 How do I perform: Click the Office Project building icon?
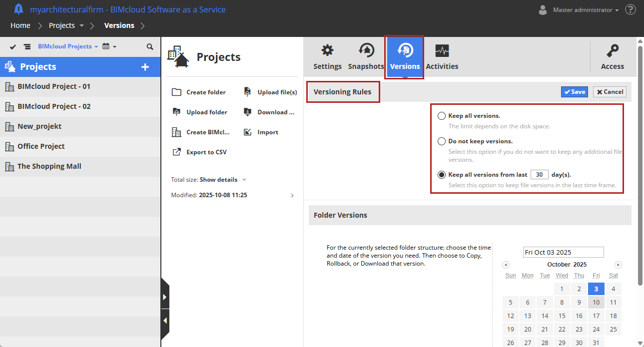pos(9,147)
